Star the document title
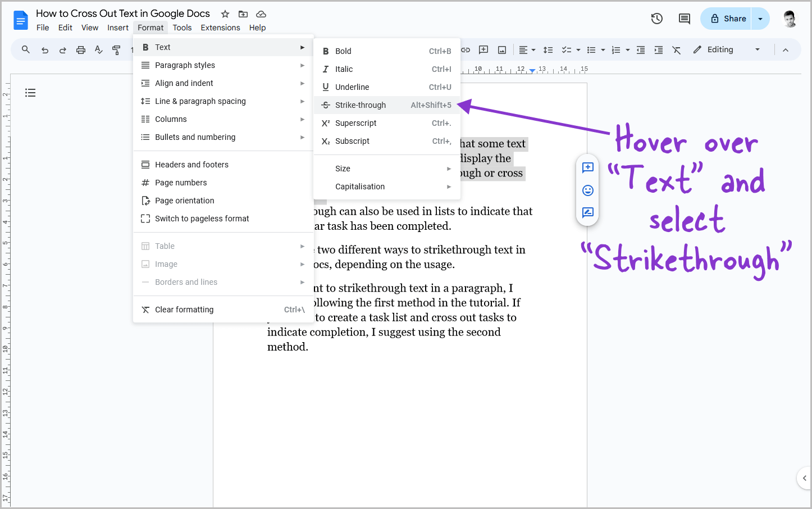 point(225,14)
